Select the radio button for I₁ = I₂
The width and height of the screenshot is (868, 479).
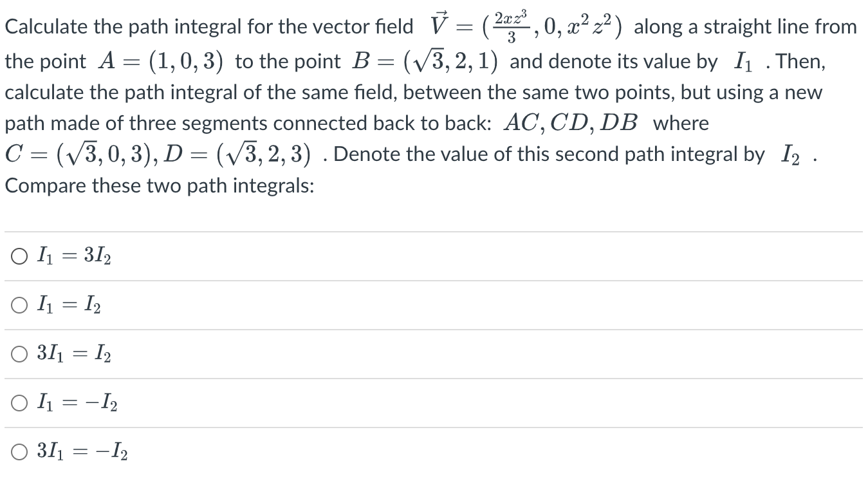pyautogui.click(x=19, y=305)
